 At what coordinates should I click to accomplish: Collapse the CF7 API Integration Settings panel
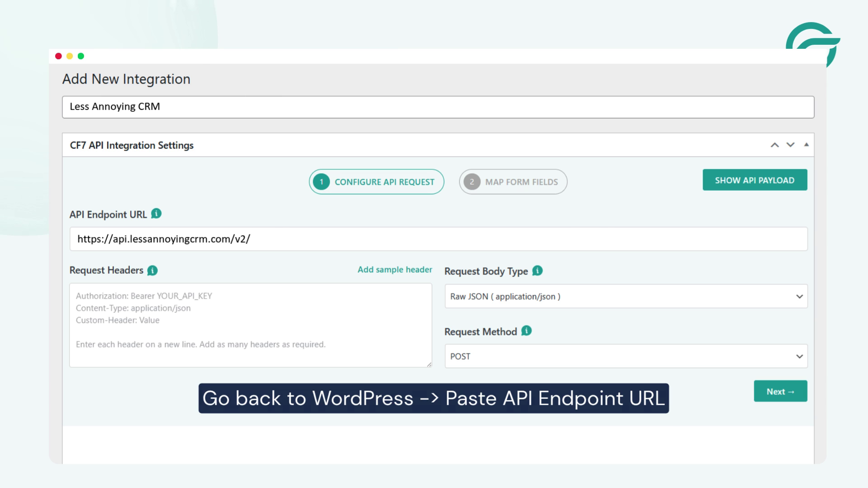(806, 145)
